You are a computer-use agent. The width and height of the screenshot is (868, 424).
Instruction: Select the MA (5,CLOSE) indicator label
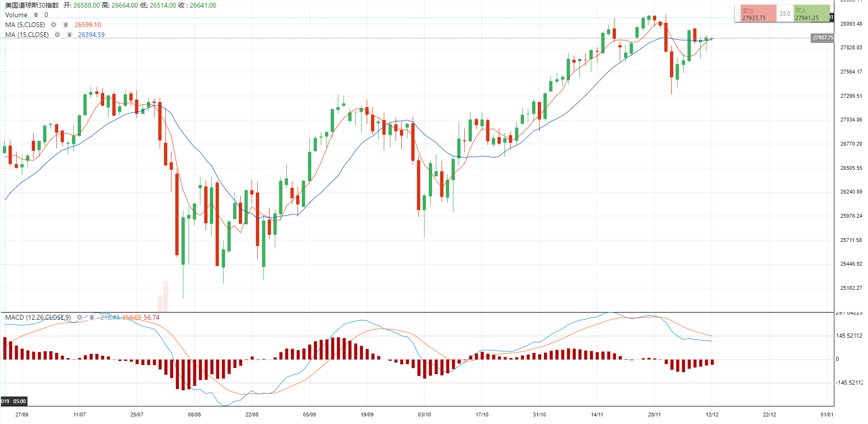[25, 25]
